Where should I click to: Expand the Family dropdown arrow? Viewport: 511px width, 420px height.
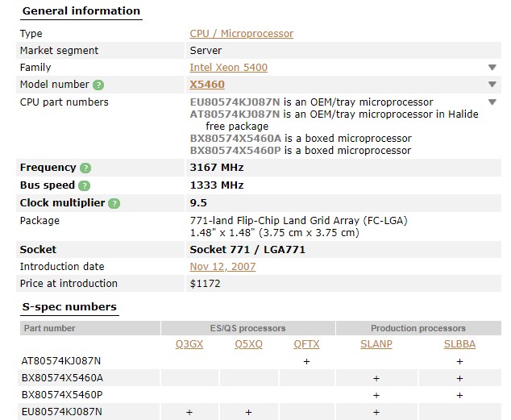pyautogui.click(x=492, y=68)
